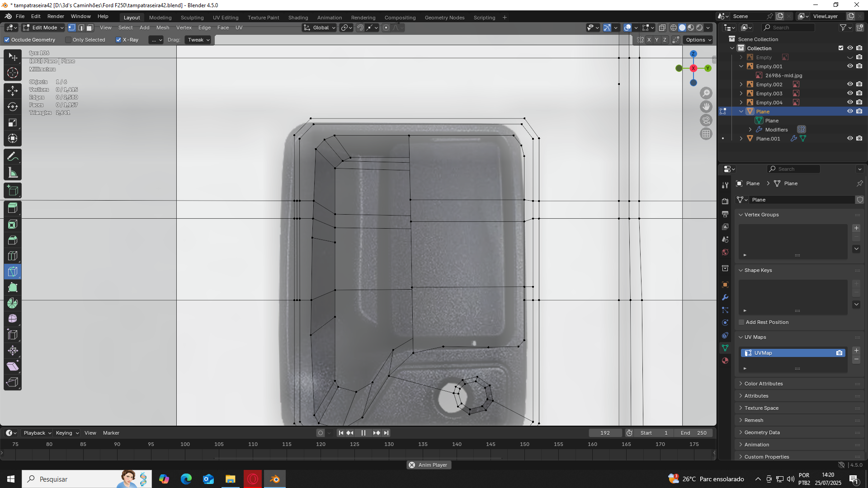Hide Empty.002 using its eye icon
868x488 pixels.
point(850,84)
